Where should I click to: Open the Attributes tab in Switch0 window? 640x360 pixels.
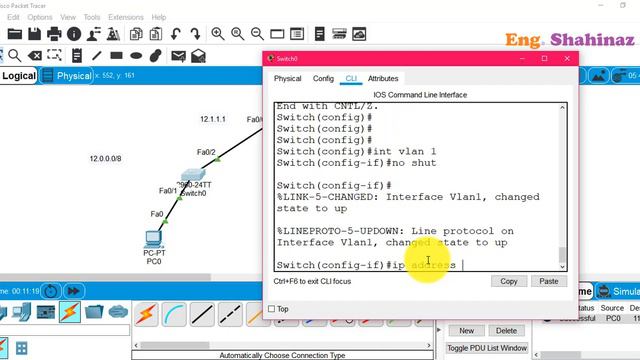[383, 78]
